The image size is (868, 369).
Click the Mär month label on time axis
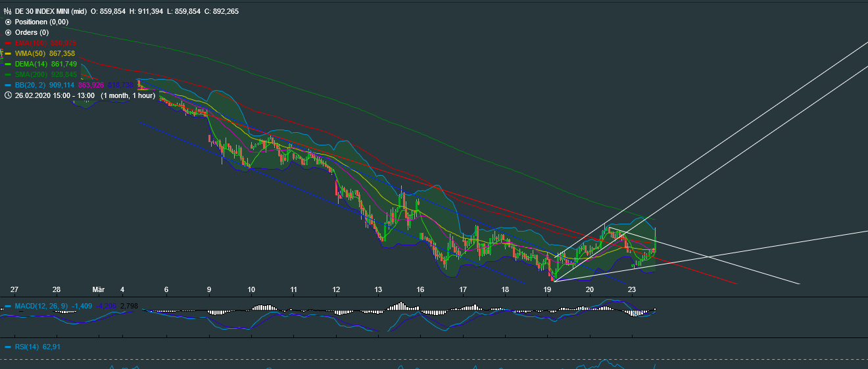pyautogui.click(x=99, y=289)
